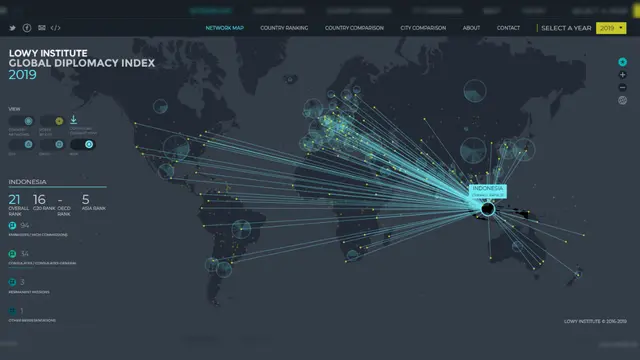Zoom in on the map with the plus button
The height and width of the screenshot is (360, 640).
pos(622,75)
